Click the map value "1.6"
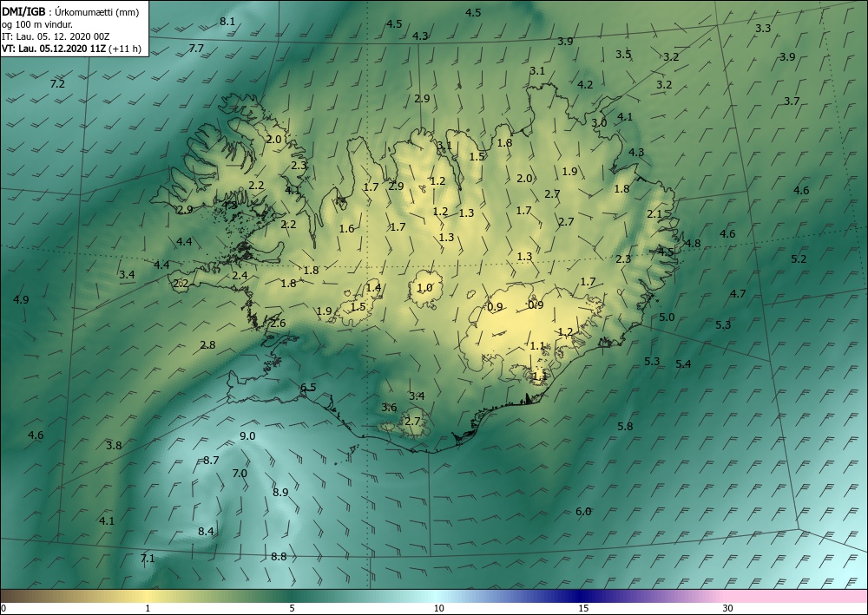This screenshot has width=868, height=615. [x=346, y=228]
